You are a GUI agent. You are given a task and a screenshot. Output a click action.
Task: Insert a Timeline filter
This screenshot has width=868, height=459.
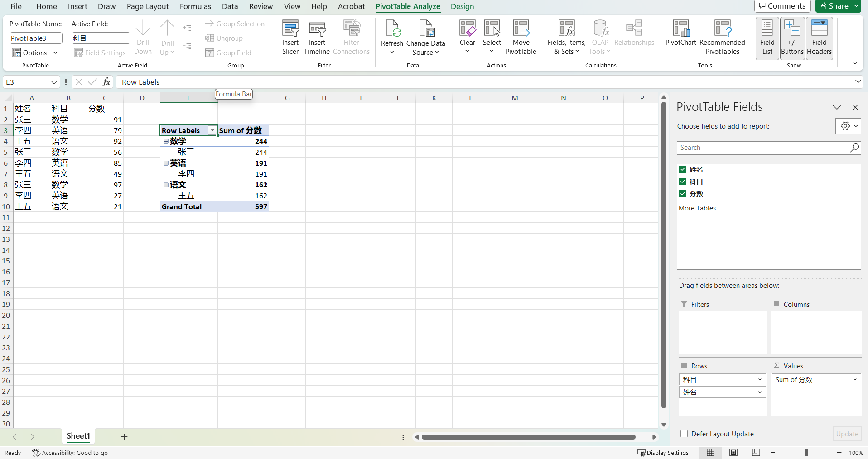[x=317, y=38]
